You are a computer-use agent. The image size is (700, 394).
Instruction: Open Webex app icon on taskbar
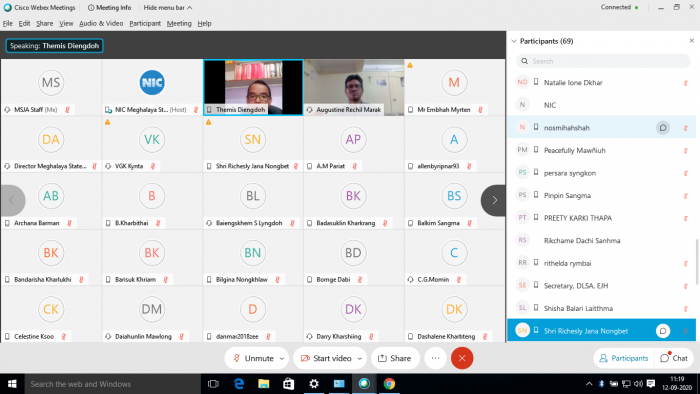tap(364, 384)
